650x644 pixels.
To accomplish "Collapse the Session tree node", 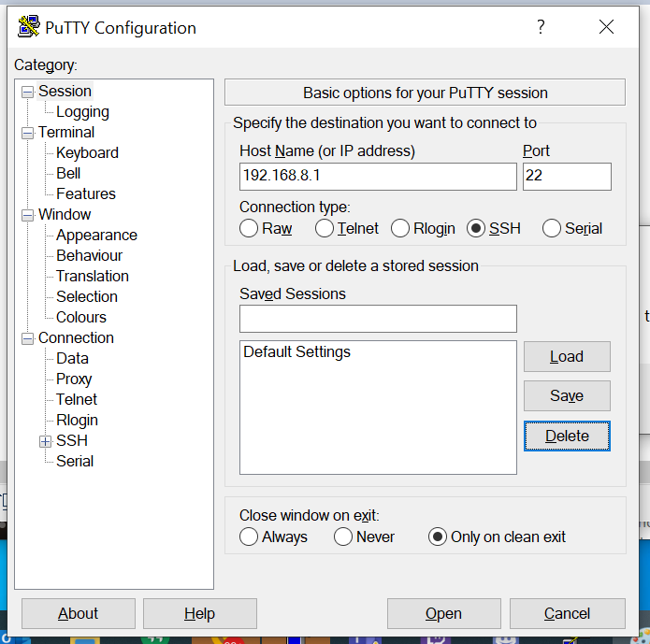I will 27,92.
